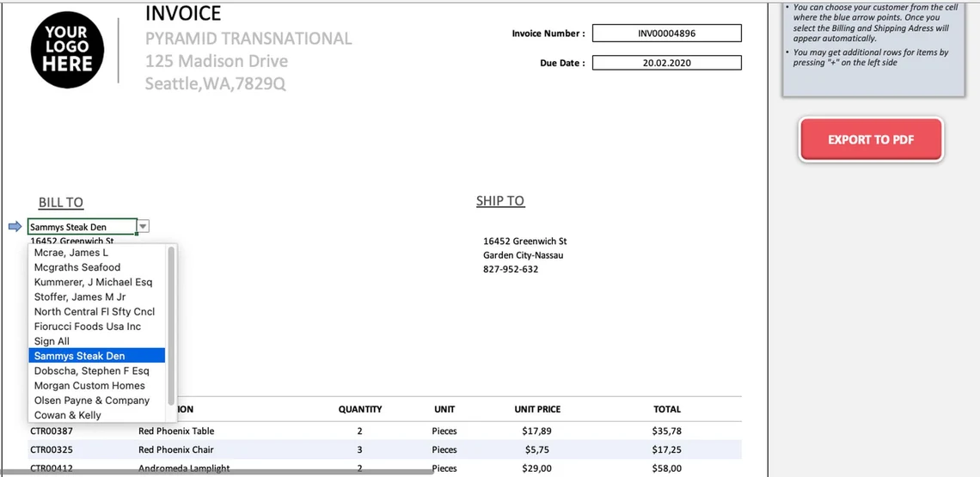Screen dimensions: 980x477
Task: Pick Cowan & Kelly customer
Action: tap(67, 415)
